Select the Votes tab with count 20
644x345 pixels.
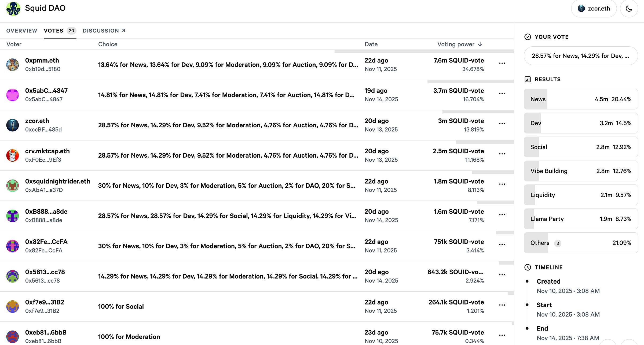[60, 31]
